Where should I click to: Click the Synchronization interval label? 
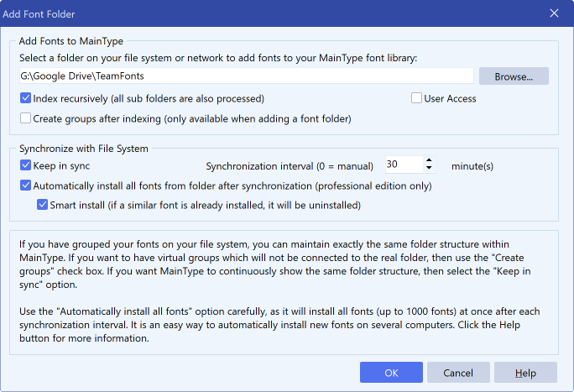tap(290, 166)
